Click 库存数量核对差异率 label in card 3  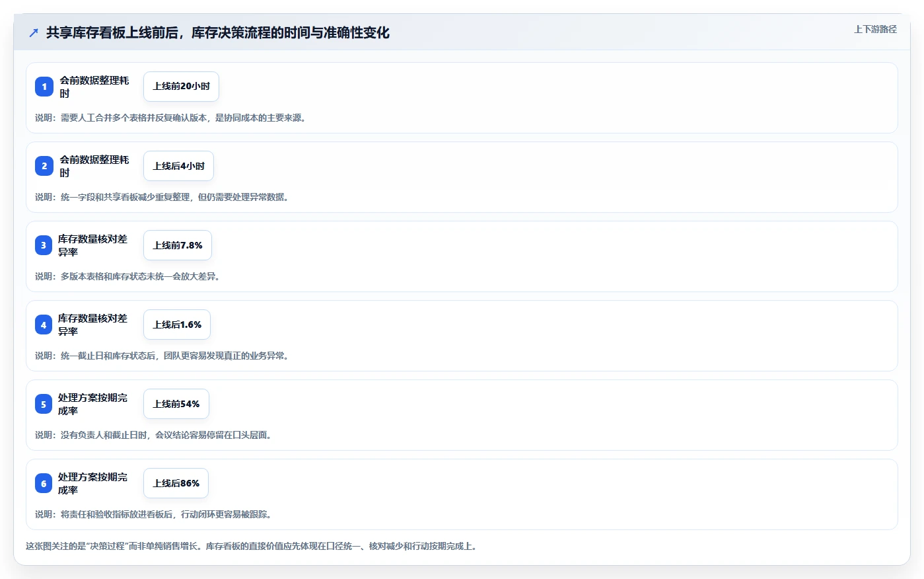click(92, 245)
